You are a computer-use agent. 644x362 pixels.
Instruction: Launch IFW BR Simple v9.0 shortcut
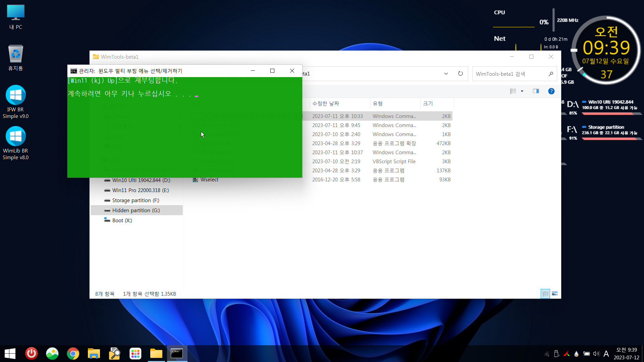click(x=15, y=102)
